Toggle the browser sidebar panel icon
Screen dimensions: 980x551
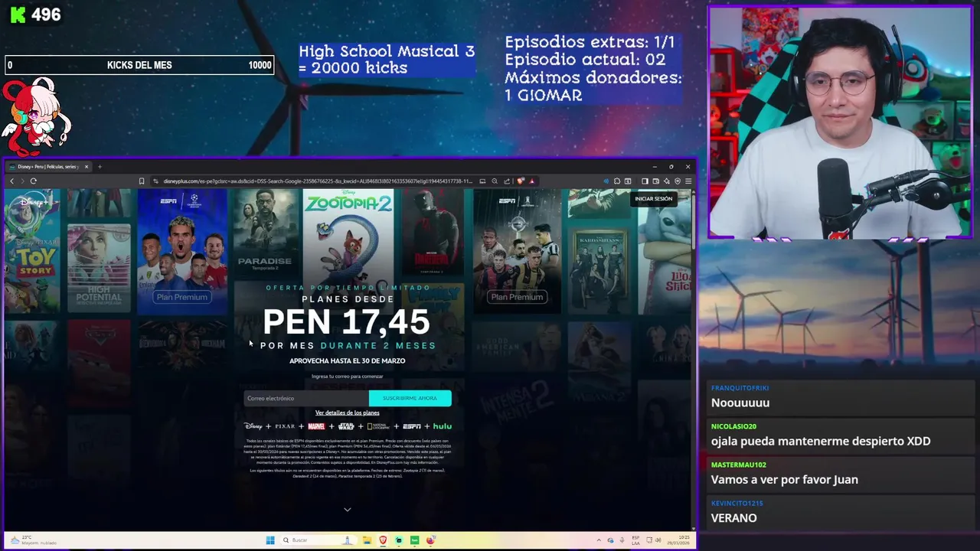point(645,181)
